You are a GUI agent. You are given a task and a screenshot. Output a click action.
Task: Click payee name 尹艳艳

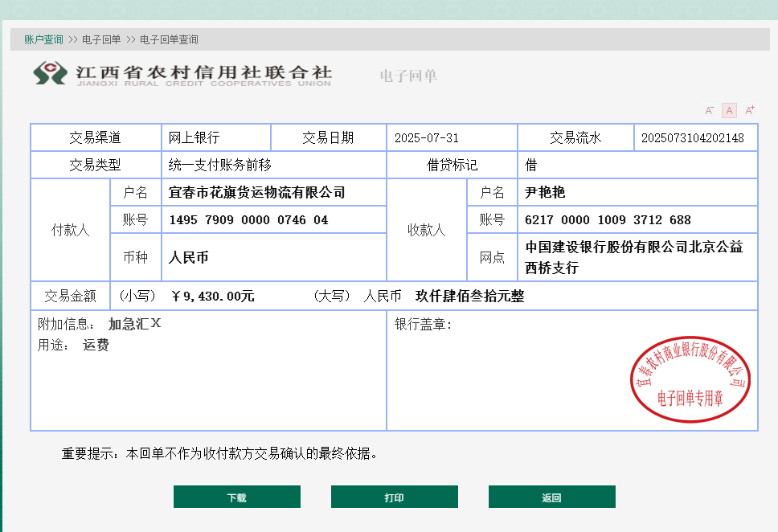pos(545,192)
